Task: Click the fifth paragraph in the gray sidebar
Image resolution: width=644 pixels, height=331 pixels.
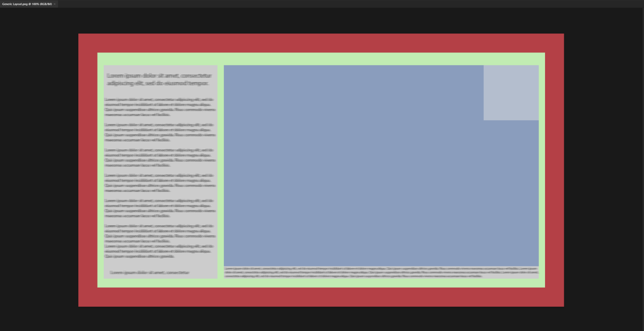Action: click(x=159, y=208)
